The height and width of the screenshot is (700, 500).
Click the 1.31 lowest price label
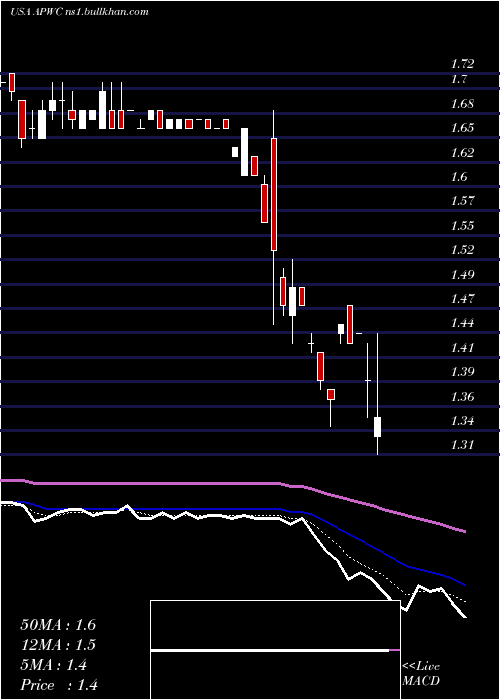[x=462, y=445]
